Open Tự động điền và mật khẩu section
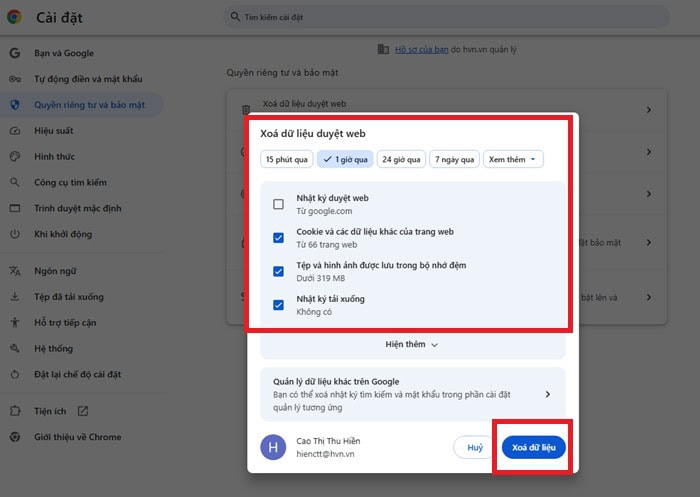Viewport: 700px width, 497px height. click(x=88, y=79)
